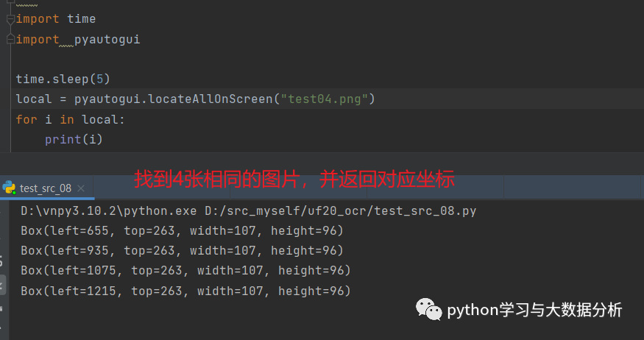Click the output row Box(left=1215
The width and height of the screenshot is (644, 340).
185,291
